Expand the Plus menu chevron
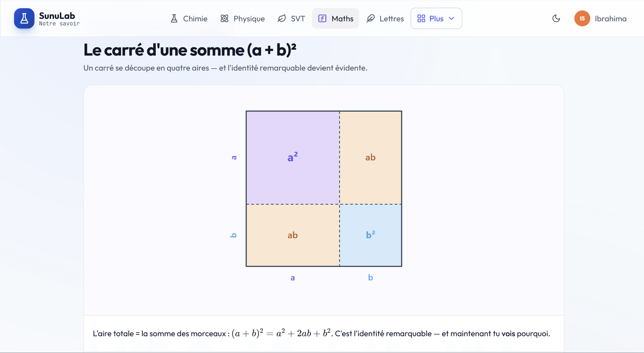Image resolution: width=644 pixels, height=353 pixels. click(451, 19)
